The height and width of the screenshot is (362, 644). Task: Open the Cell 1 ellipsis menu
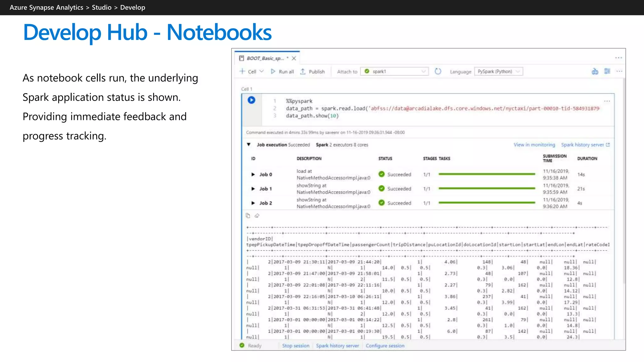(x=607, y=101)
